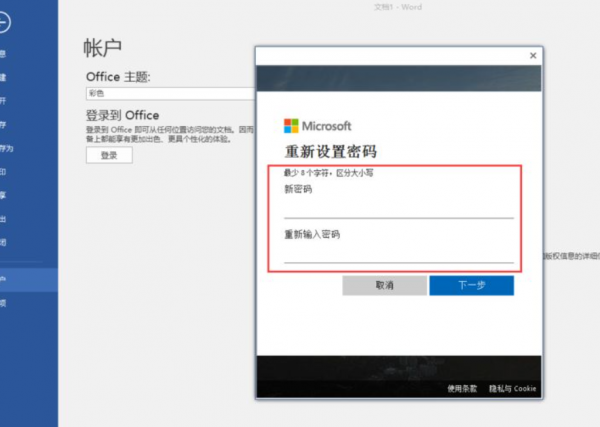The height and width of the screenshot is (427, 600).
Task: Select the Save As (另存为) sidebar item
Action: click(29, 148)
